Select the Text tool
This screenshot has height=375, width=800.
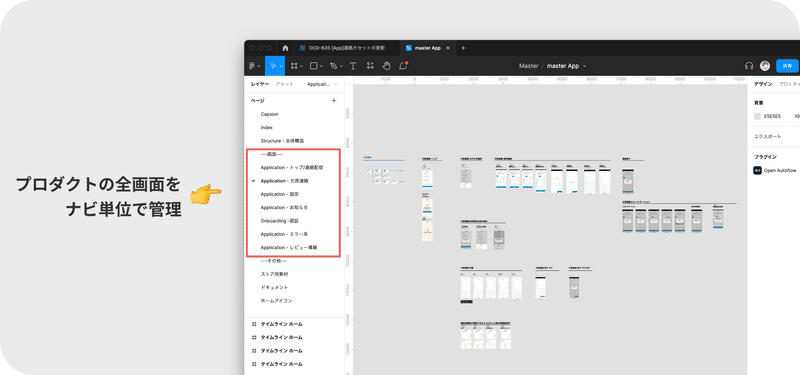[x=353, y=66]
